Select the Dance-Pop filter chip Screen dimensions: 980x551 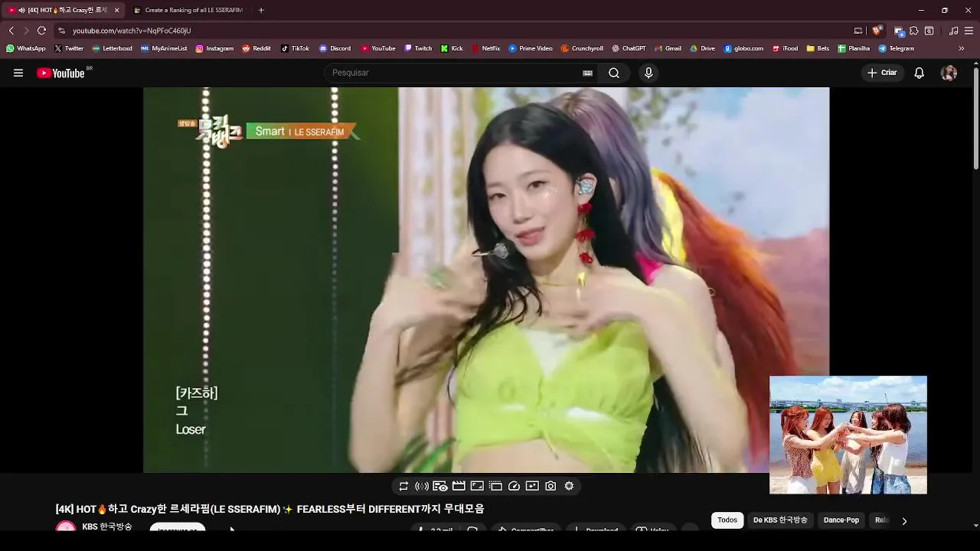841,520
